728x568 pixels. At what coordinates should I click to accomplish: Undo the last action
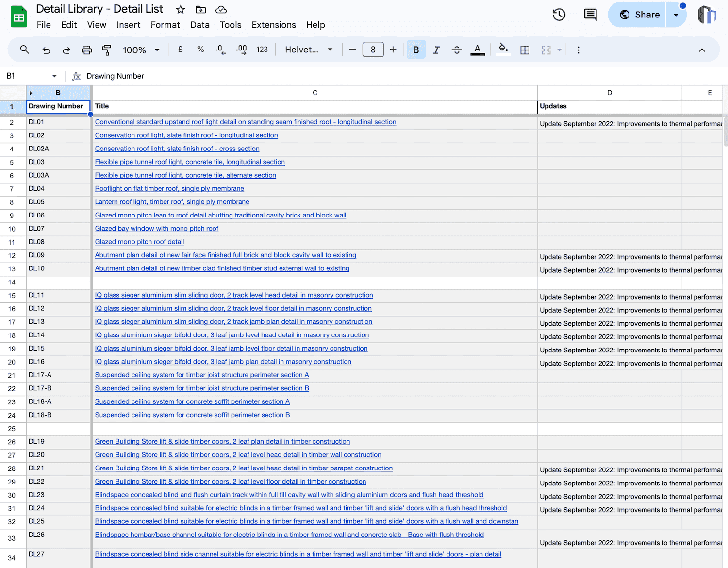tap(46, 50)
